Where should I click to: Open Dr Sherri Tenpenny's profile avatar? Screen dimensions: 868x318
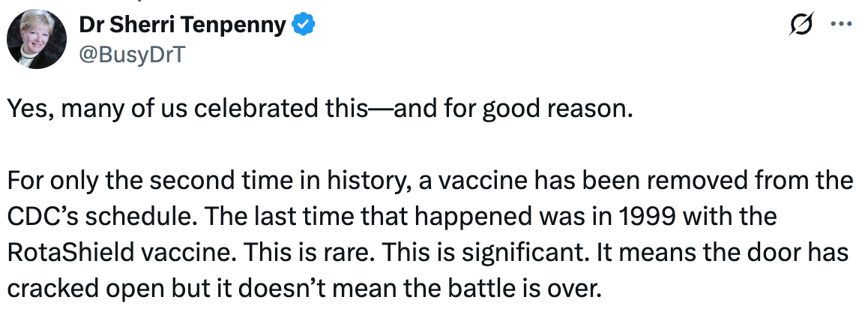(x=37, y=39)
